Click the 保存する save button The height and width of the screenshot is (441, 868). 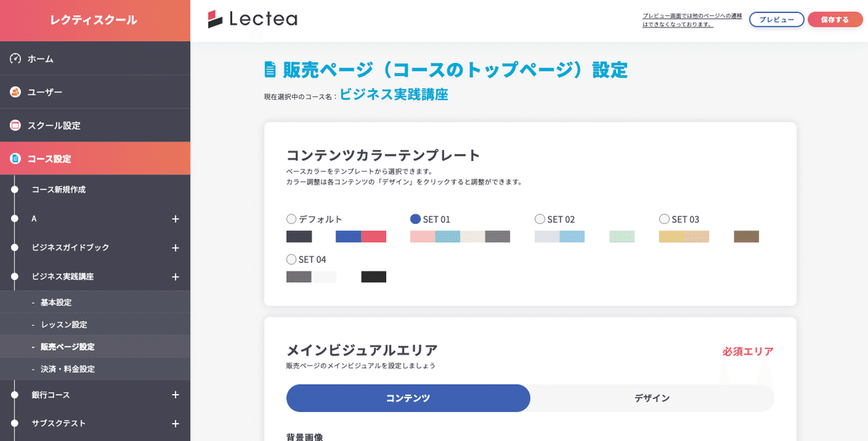tap(835, 20)
